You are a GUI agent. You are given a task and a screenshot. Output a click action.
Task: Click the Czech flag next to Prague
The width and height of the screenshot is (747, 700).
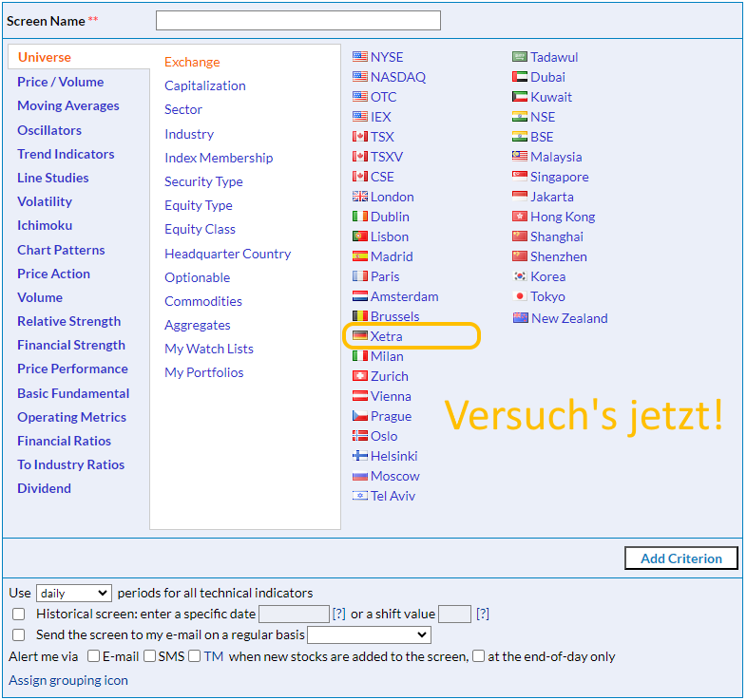(x=359, y=416)
